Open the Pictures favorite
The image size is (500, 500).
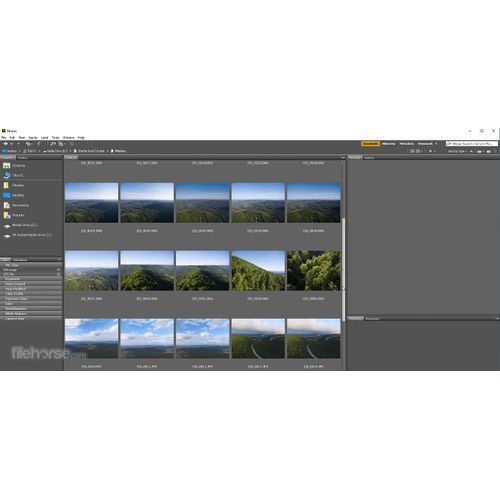pyautogui.click(x=18, y=215)
